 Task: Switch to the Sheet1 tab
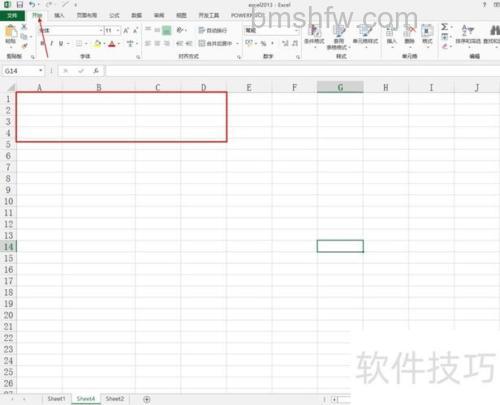pyautogui.click(x=56, y=399)
